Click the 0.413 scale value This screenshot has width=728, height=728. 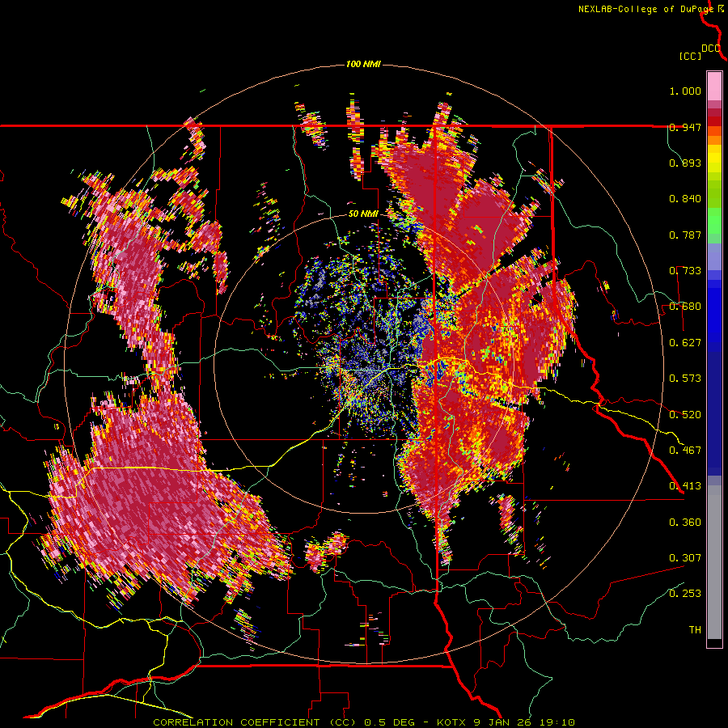tap(685, 486)
